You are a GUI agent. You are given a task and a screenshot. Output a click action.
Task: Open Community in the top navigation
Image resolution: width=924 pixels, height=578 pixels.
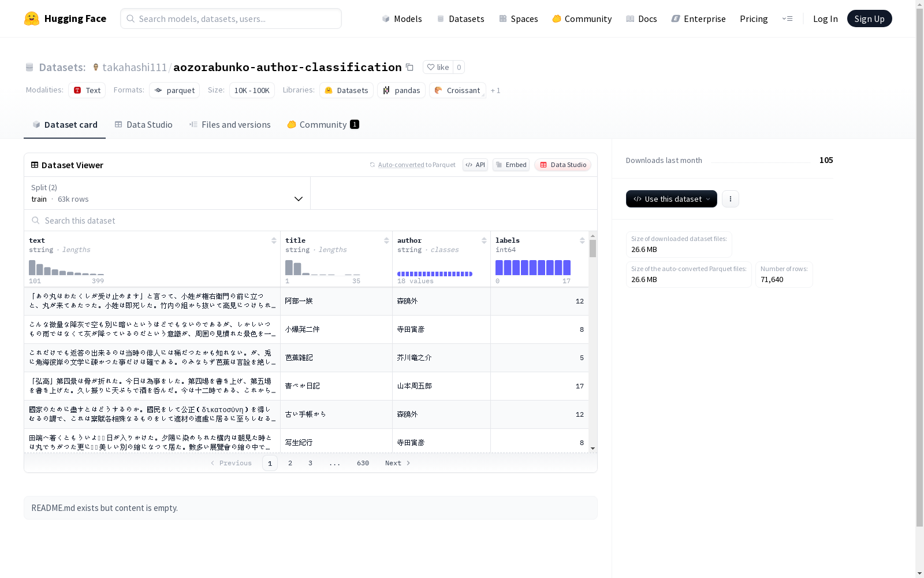582,18
